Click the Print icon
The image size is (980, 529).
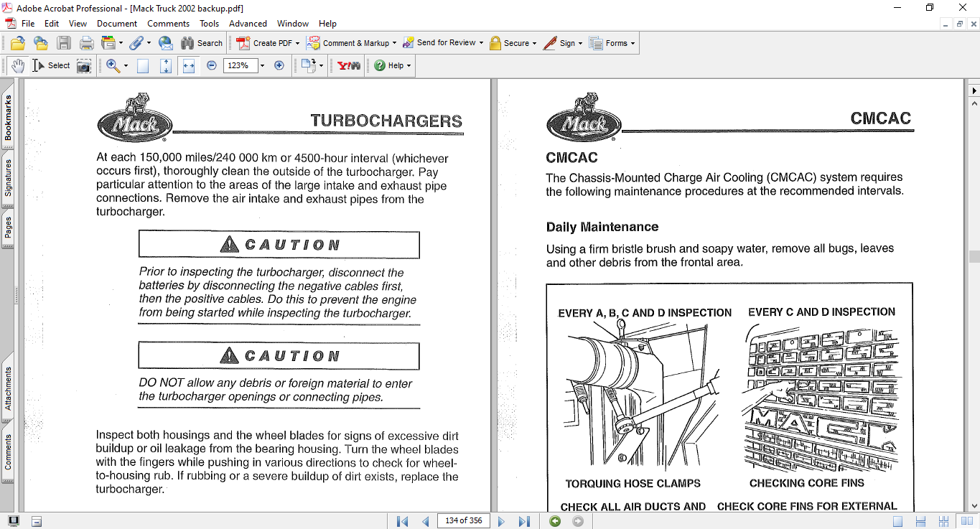[87, 43]
